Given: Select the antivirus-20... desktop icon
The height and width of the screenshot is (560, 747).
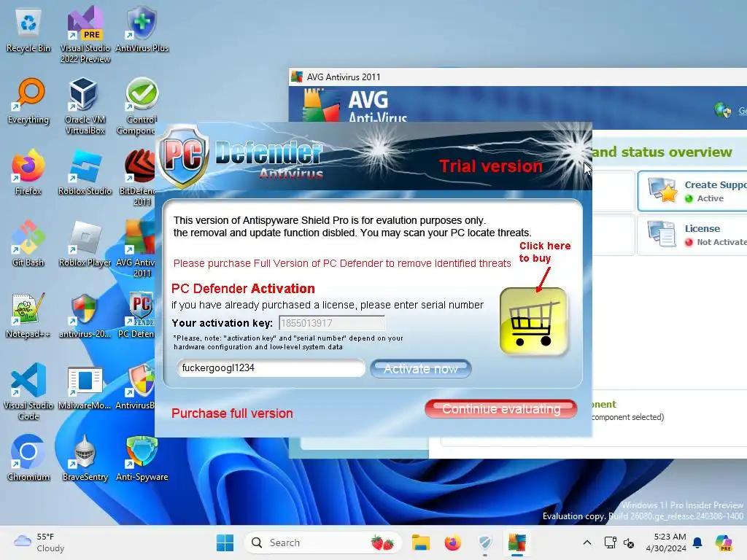Looking at the screenshot, I should pyautogui.click(x=85, y=315).
